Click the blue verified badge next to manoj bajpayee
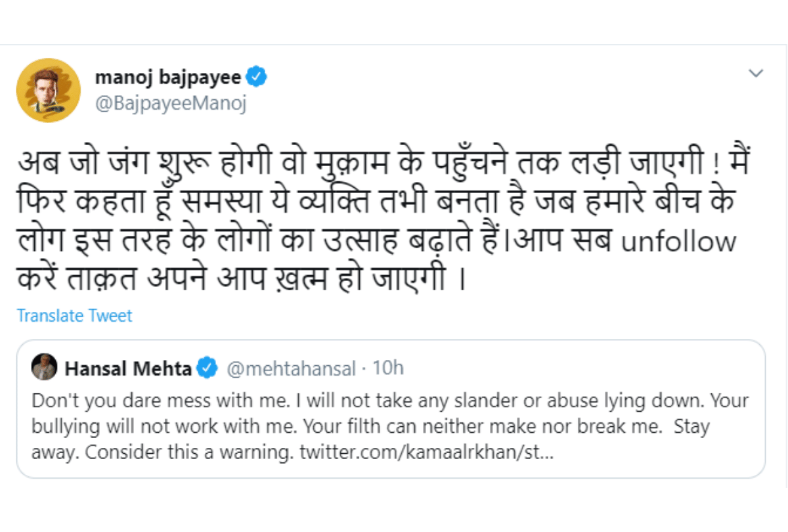The width and height of the screenshot is (788, 532). click(x=255, y=76)
